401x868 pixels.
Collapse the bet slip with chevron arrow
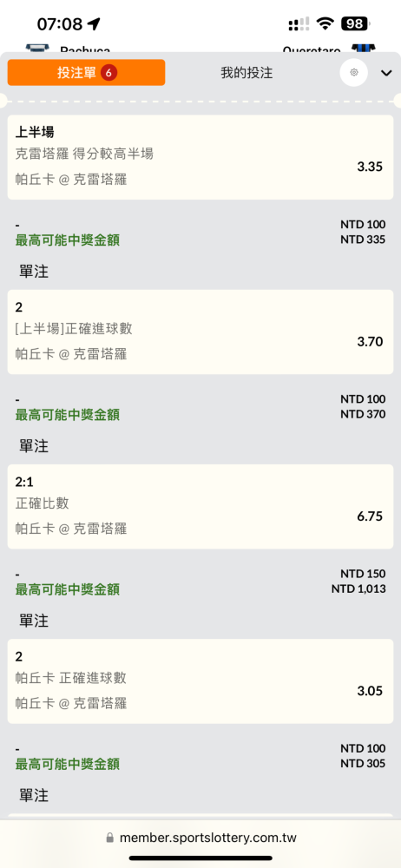pos(386,73)
